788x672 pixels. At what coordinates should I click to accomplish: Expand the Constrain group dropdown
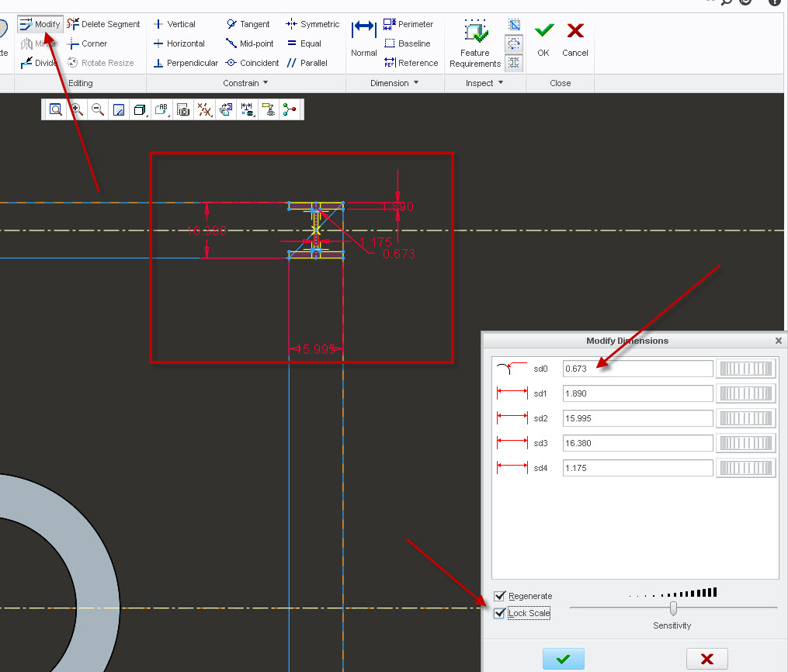coord(245,83)
